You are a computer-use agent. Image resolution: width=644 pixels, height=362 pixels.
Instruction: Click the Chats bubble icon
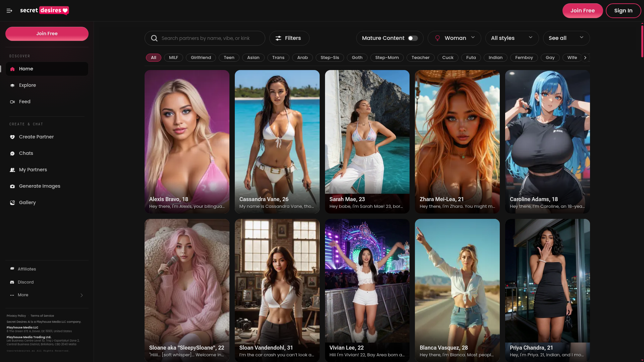pyautogui.click(x=12, y=154)
